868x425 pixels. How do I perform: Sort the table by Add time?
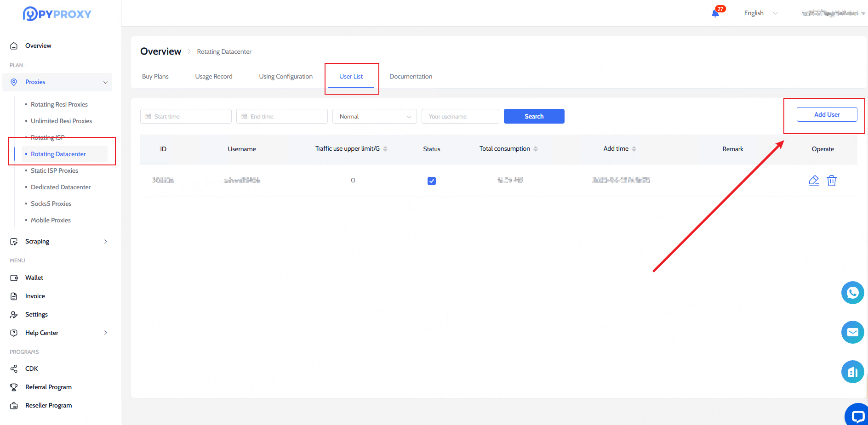634,149
